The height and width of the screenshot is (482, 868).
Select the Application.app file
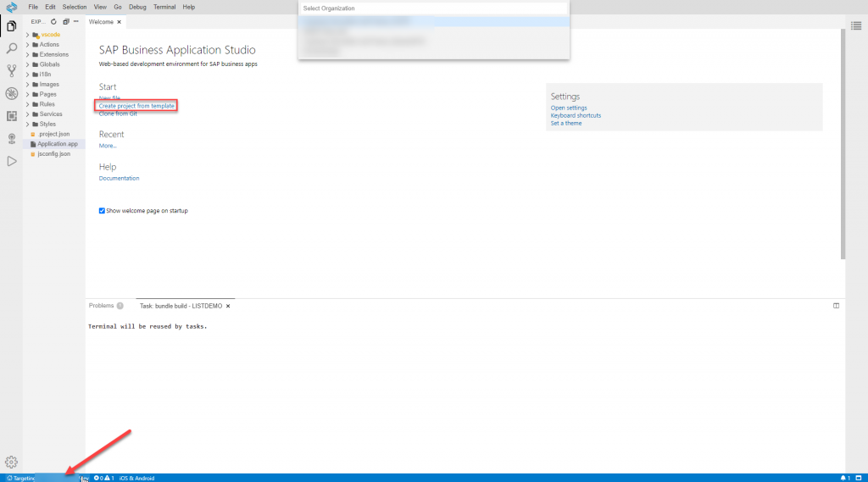click(54, 144)
